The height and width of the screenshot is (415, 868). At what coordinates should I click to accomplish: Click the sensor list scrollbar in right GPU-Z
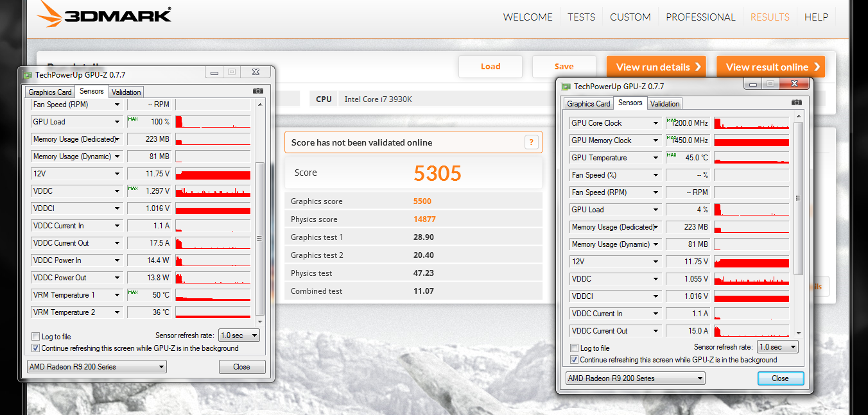799,199
